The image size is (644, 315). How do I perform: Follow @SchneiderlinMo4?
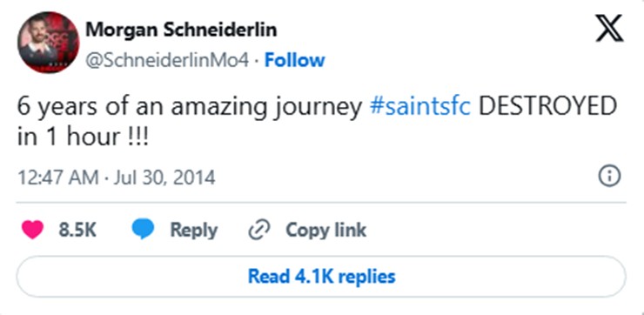click(x=294, y=60)
